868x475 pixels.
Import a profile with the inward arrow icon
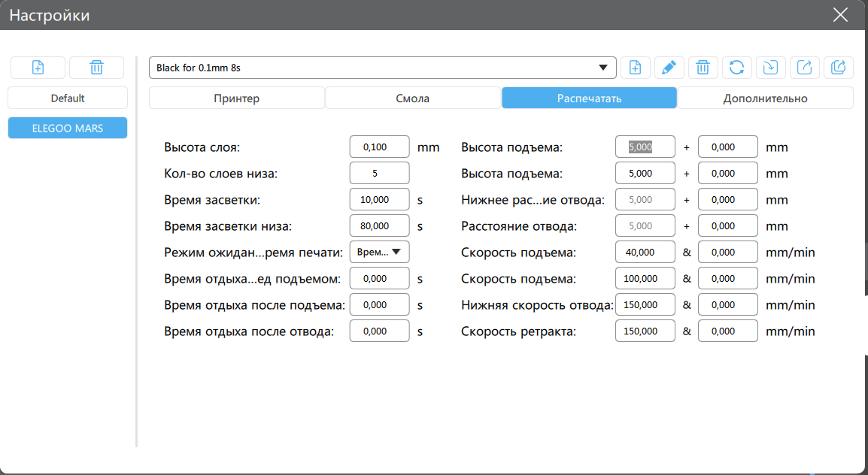point(770,68)
